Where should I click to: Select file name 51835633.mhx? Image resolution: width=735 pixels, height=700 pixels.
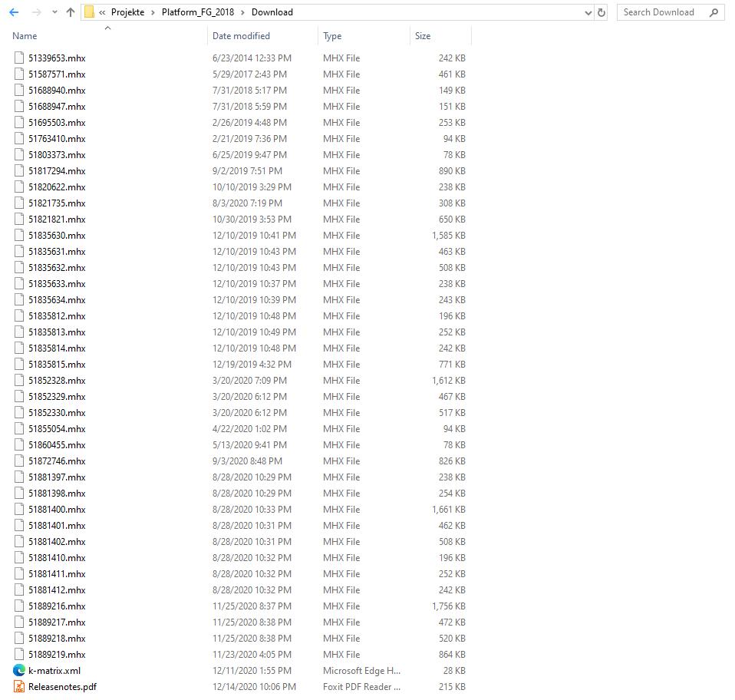click(57, 284)
